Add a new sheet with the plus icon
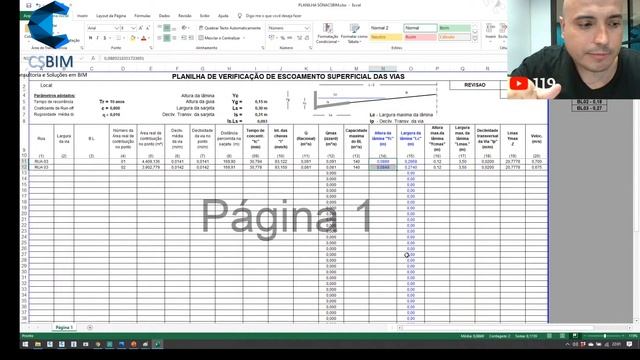Screen dimensions: 640x360 coord(90,327)
